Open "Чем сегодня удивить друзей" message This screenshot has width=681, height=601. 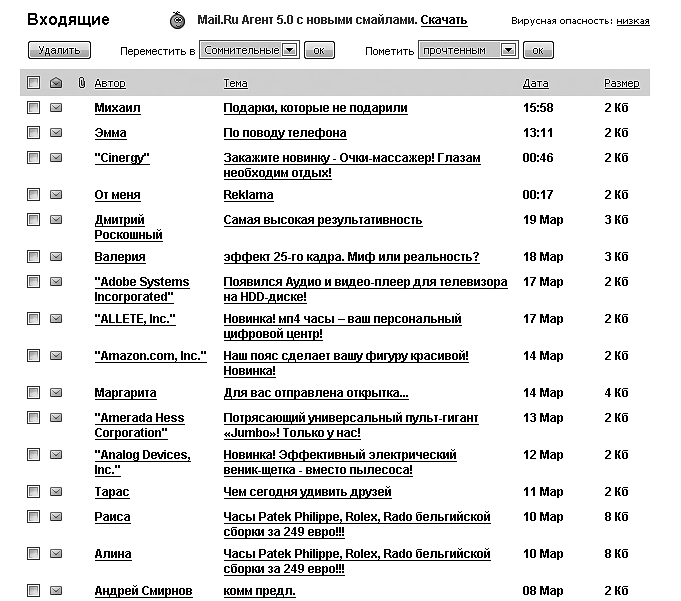click(x=307, y=492)
